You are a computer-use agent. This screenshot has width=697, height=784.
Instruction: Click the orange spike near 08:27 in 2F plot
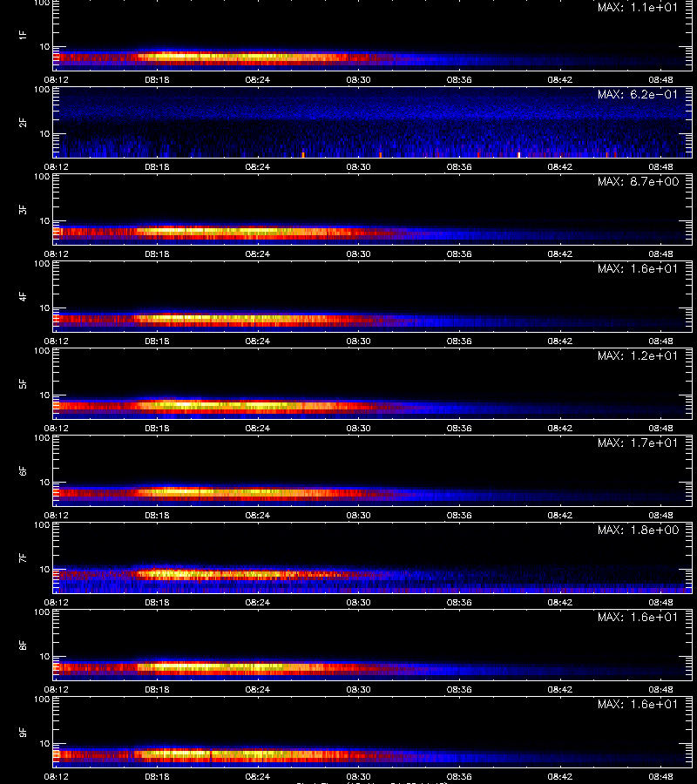point(303,155)
